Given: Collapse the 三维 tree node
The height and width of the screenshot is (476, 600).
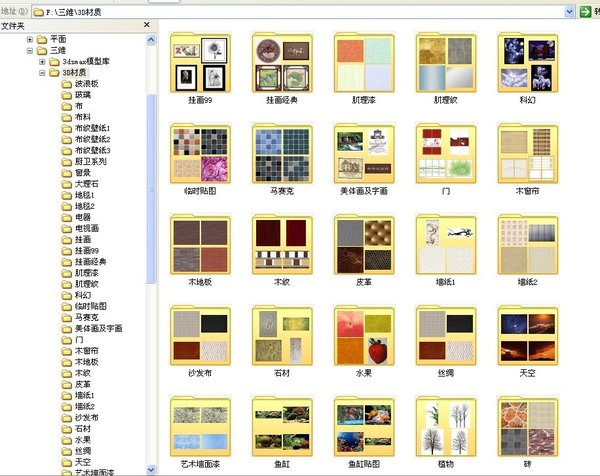Looking at the screenshot, I should pos(30,51).
